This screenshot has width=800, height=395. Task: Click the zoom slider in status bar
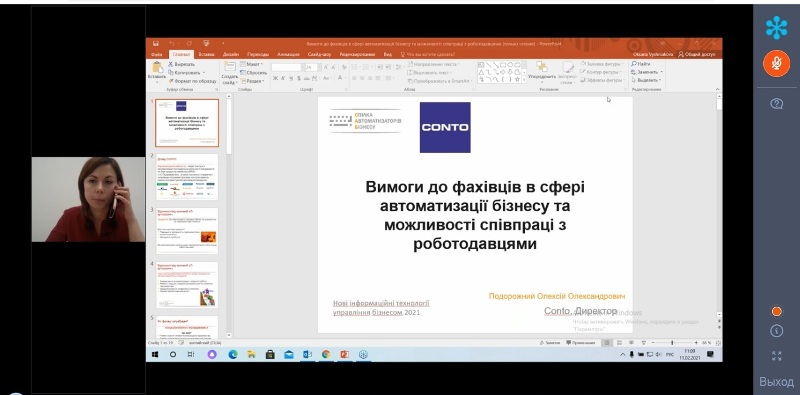point(673,343)
